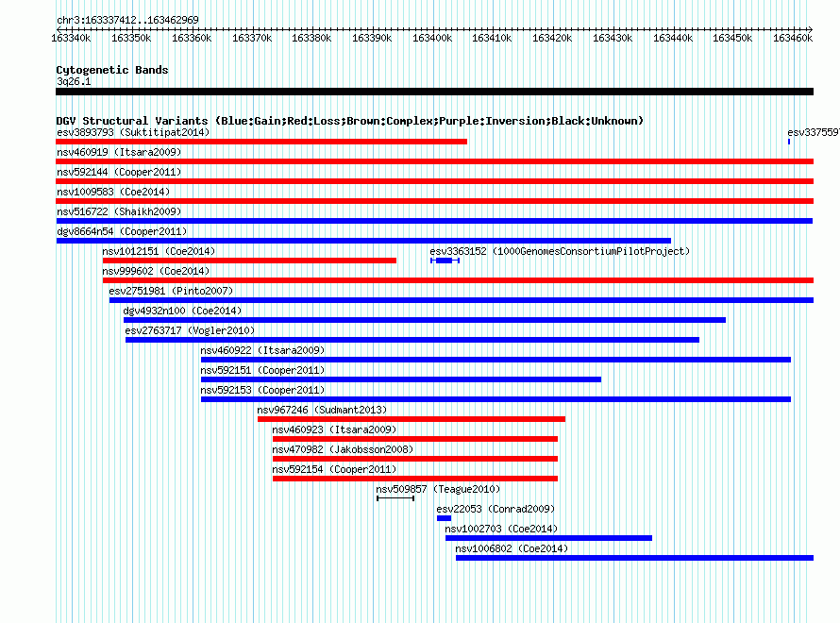This screenshot has height=623, width=840.
Task: Click the 163400k ruler position
Action: point(431,38)
